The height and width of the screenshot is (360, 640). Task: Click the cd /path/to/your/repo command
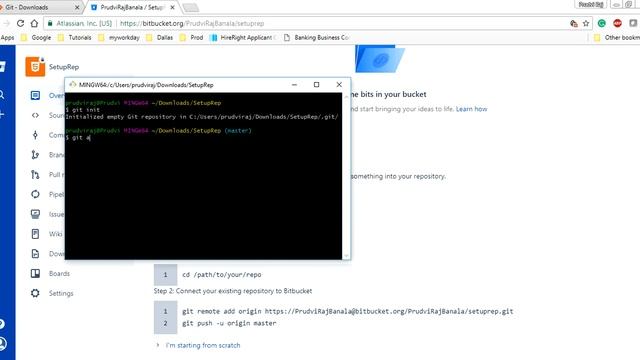click(222, 275)
